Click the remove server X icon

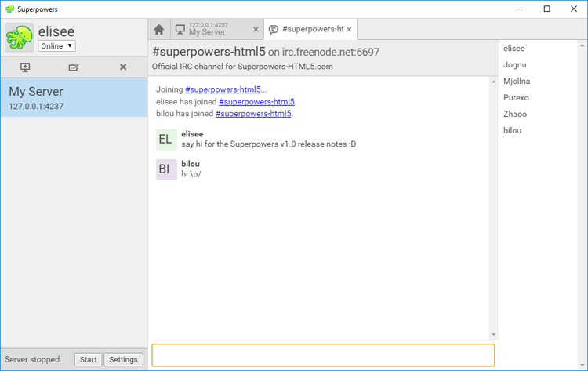click(x=123, y=67)
